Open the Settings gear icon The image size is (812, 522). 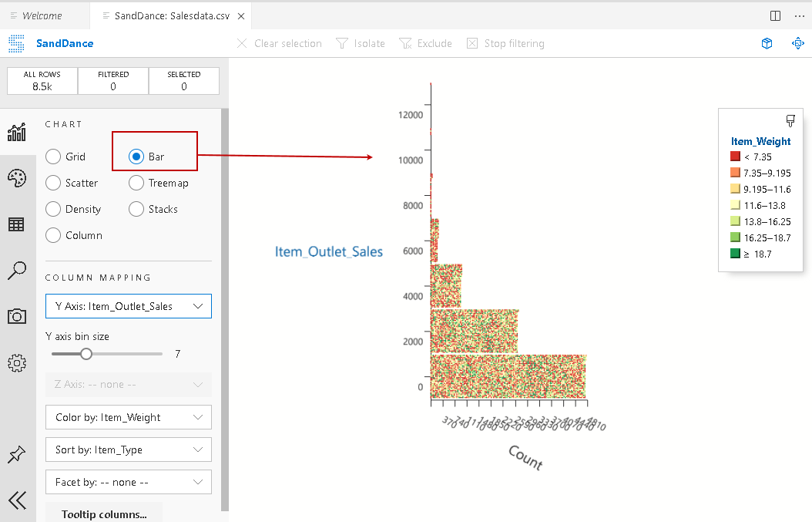tap(17, 362)
